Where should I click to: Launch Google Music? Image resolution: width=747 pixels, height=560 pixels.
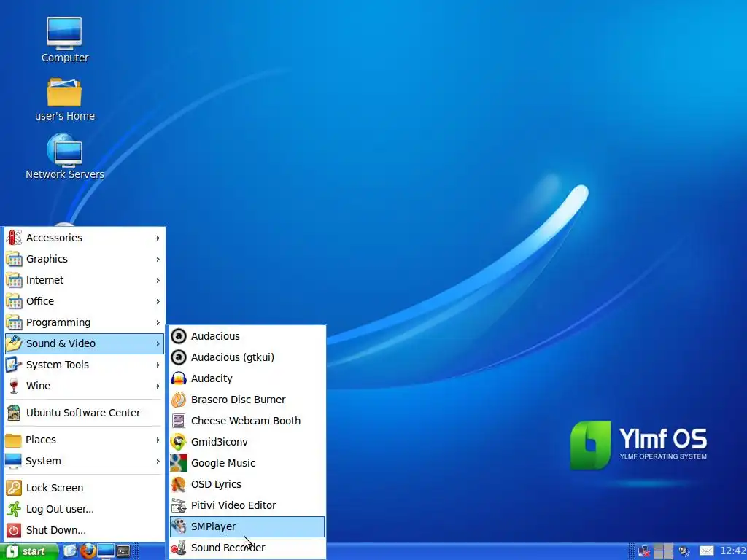click(x=247, y=463)
